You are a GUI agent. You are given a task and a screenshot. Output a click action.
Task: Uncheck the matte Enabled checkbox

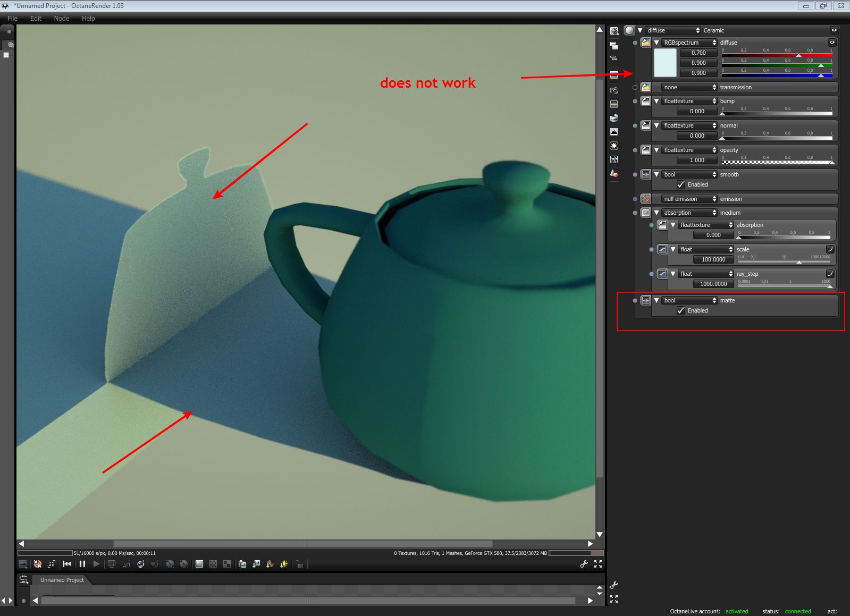[x=681, y=310]
